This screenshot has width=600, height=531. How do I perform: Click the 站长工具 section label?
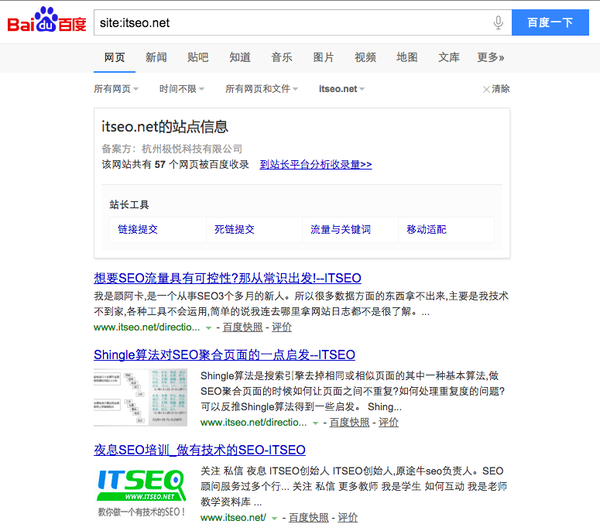pyautogui.click(x=129, y=205)
